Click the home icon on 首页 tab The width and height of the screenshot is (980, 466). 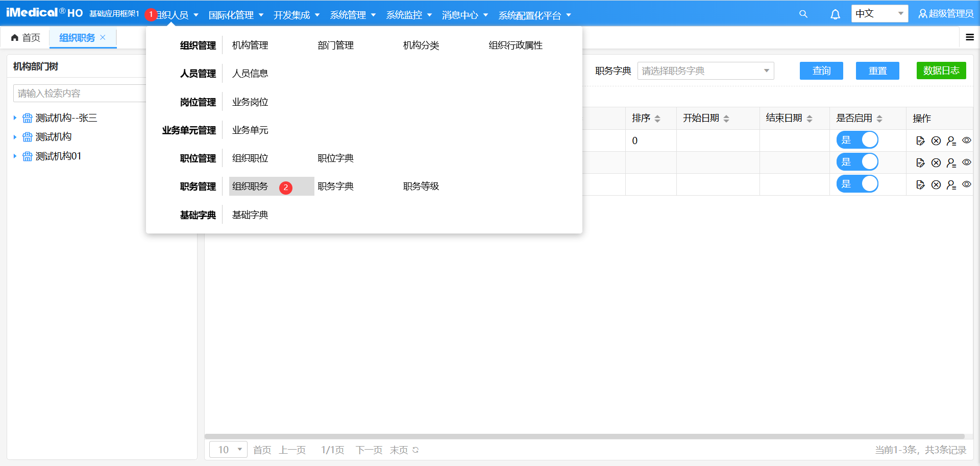click(14, 37)
